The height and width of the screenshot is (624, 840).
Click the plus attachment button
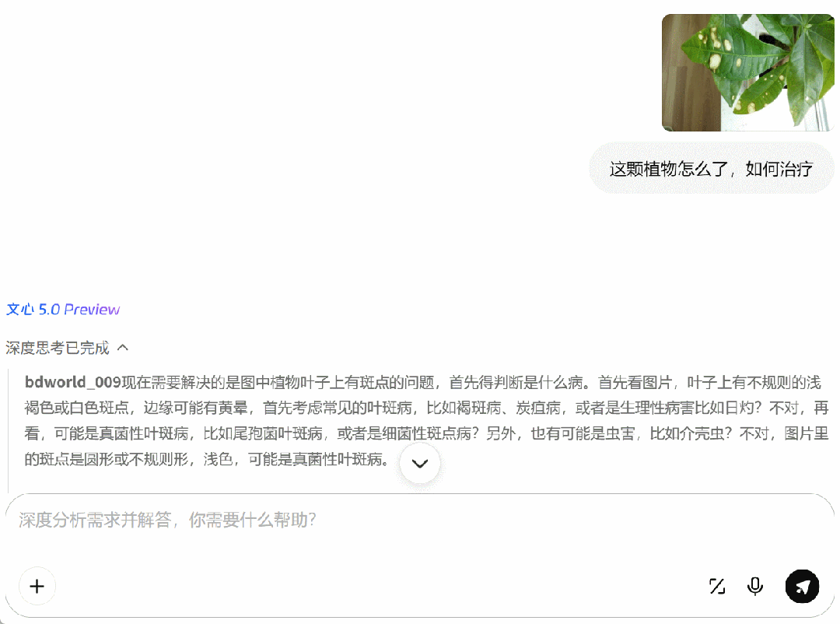tap(37, 586)
